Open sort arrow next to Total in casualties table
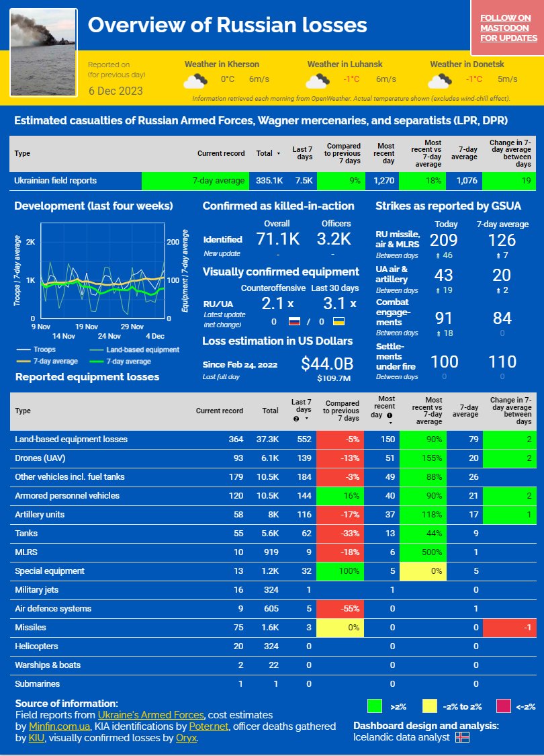 (x=278, y=153)
